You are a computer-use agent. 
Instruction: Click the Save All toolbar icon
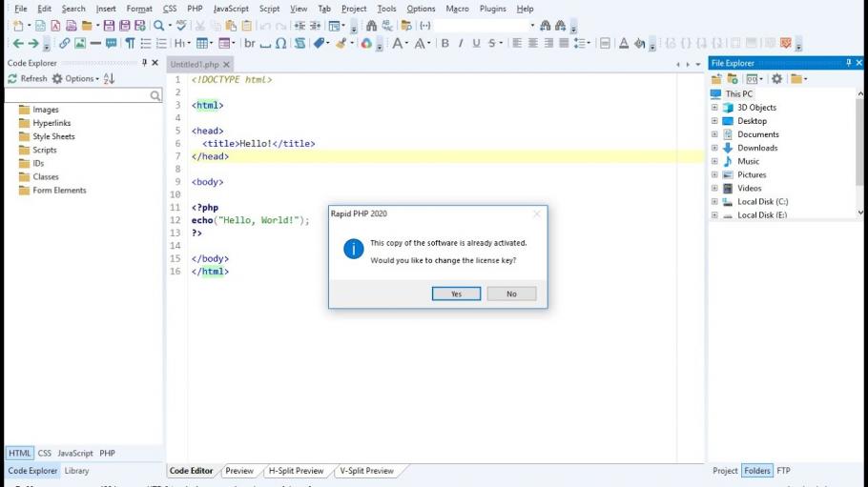(x=125, y=26)
